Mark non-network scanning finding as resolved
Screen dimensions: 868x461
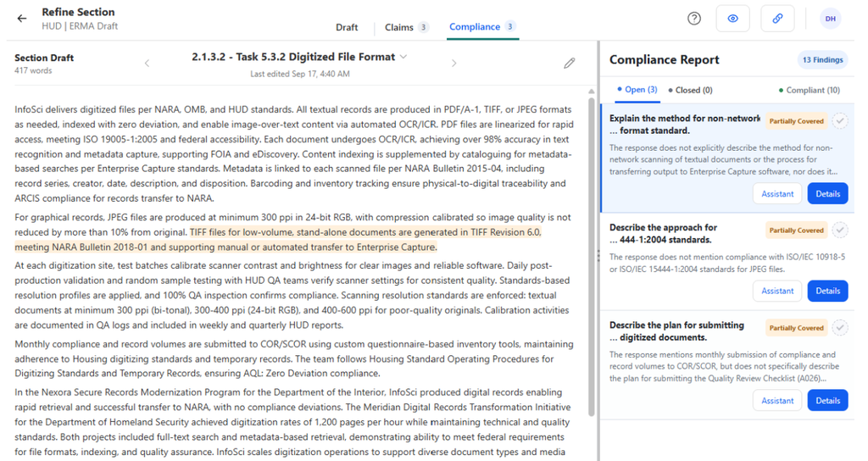click(x=840, y=120)
